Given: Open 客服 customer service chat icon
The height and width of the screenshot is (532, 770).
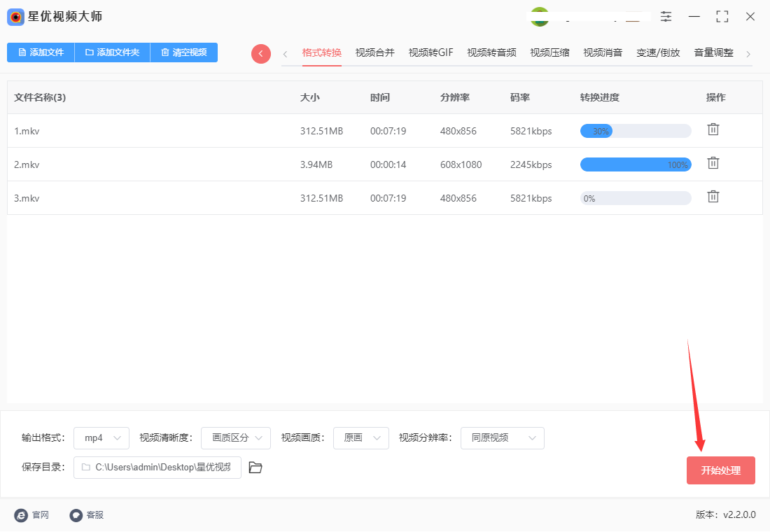Looking at the screenshot, I should pyautogui.click(x=75, y=514).
